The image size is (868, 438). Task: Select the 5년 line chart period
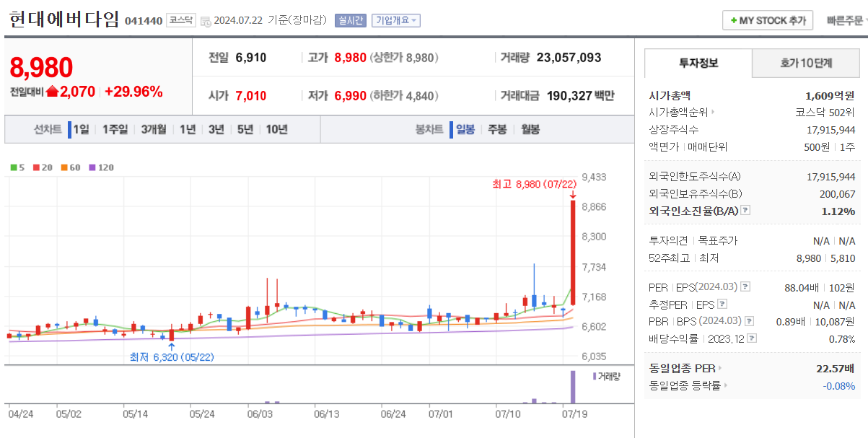point(245,130)
